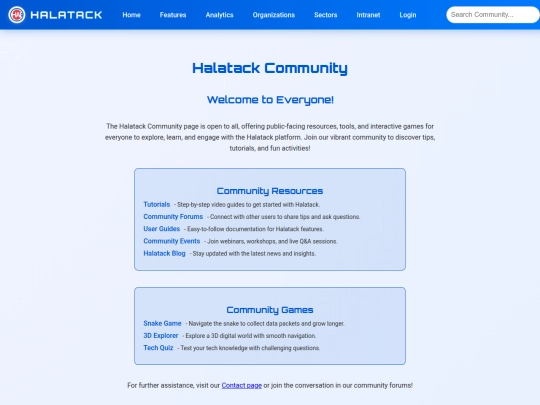Viewport: 540px width, 405px height.
Task: Click the HALATACK brand name text
Action: 66,15
